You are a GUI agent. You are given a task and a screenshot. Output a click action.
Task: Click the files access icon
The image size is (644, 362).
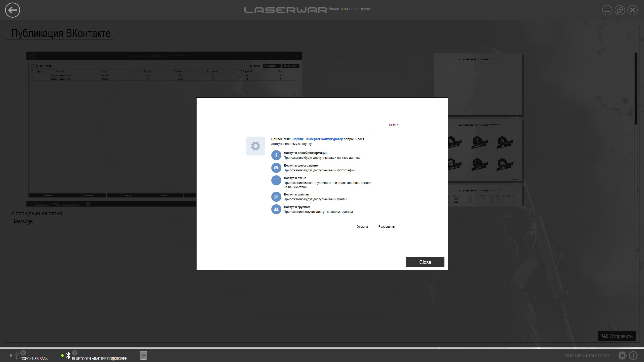pos(276,197)
